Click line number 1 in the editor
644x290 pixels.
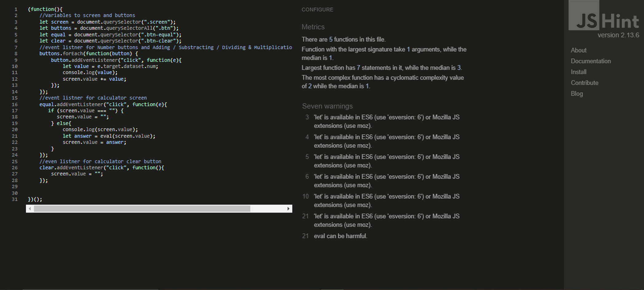point(15,9)
